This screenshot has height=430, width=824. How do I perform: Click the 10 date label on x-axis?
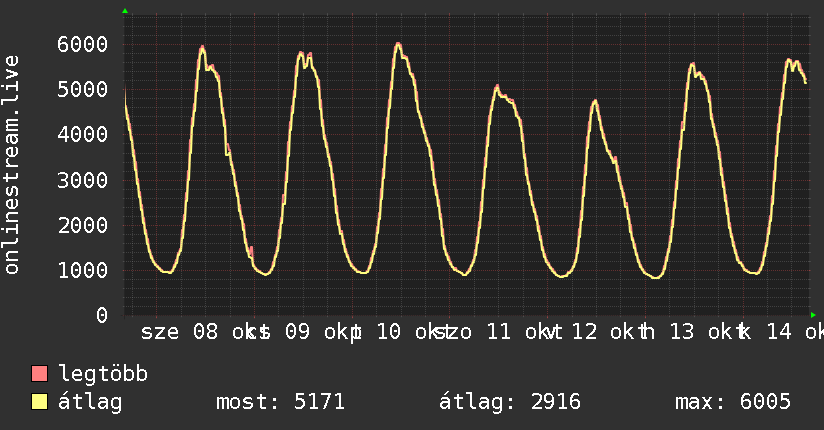pos(389,332)
